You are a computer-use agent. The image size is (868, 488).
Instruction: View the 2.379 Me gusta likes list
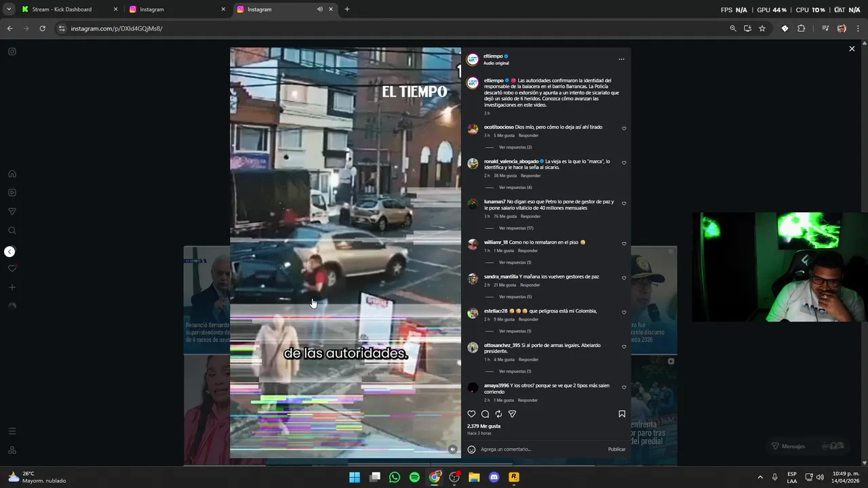point(484,426)
